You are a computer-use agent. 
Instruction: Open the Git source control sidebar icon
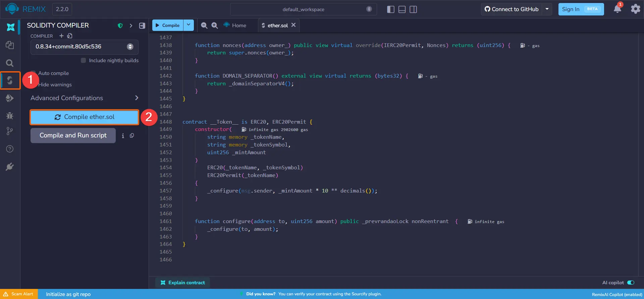point(10,131)
